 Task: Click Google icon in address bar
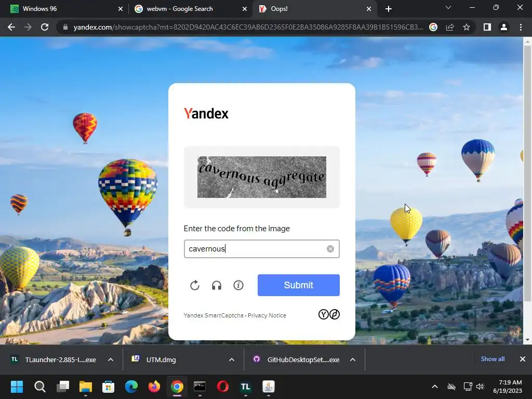(433, 27)
